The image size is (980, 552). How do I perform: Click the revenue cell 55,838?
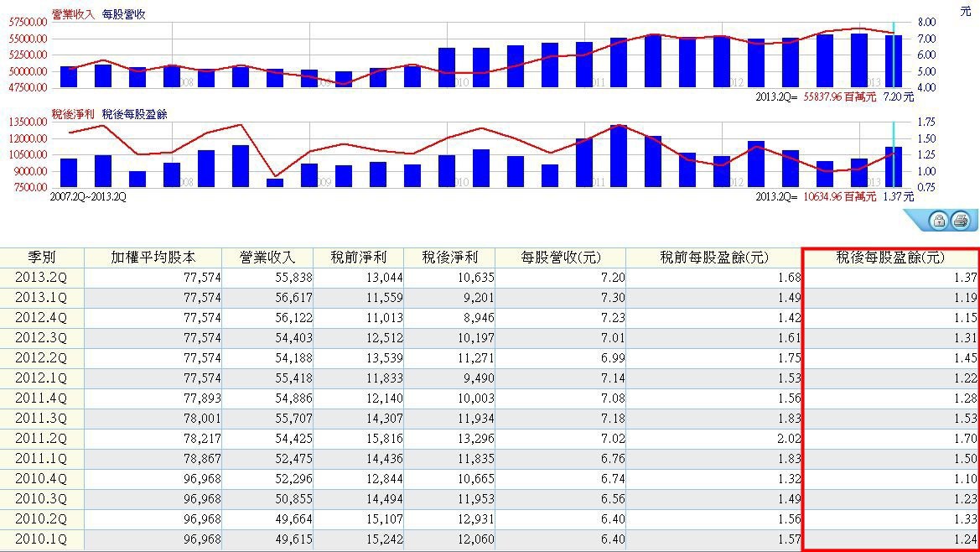tap(267, 277)
